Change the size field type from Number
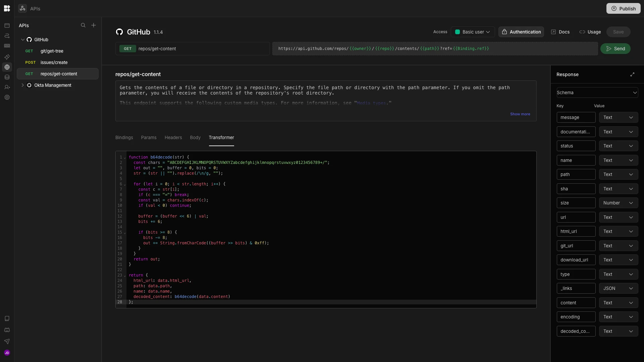Viewport: 644px width, 362px height. click(x=618, y=203)
